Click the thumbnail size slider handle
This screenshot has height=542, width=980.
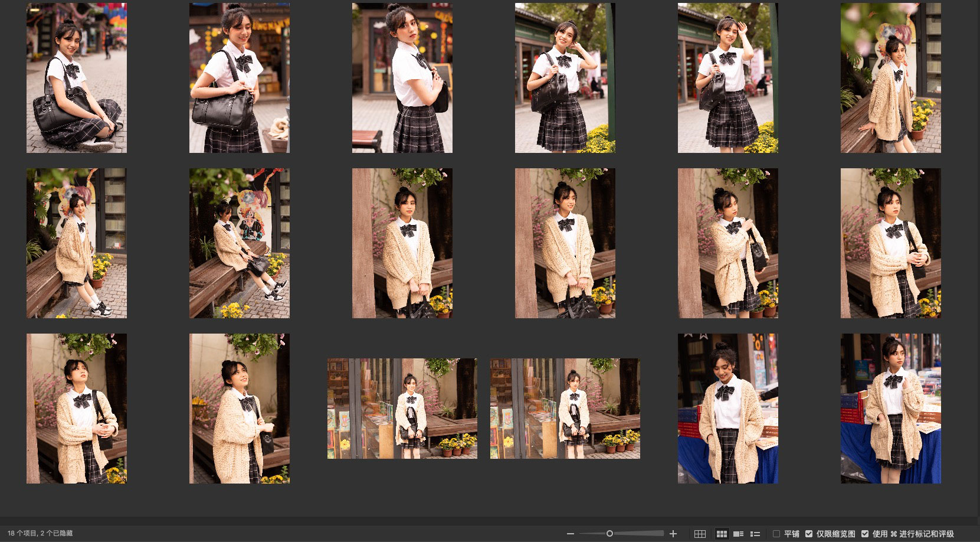(609, 534)
